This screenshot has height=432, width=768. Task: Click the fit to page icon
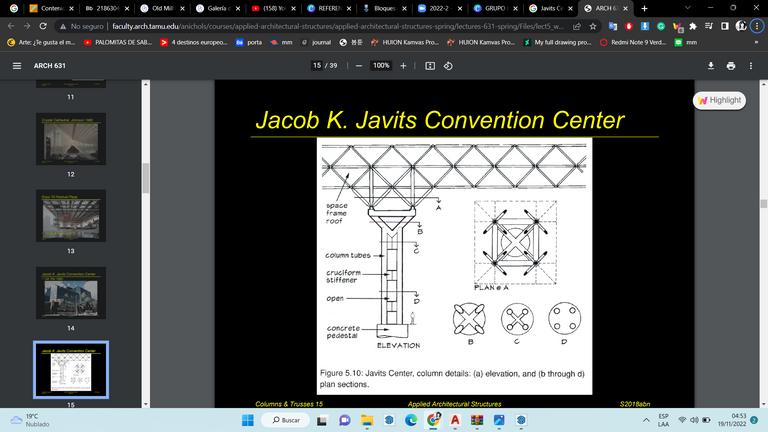pos(430,66)
